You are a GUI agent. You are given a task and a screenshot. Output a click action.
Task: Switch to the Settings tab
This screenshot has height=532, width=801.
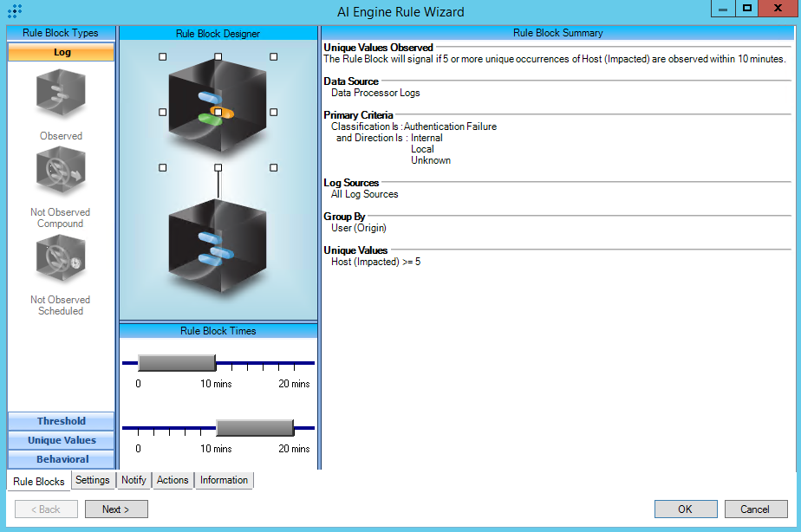coord(93,480)
